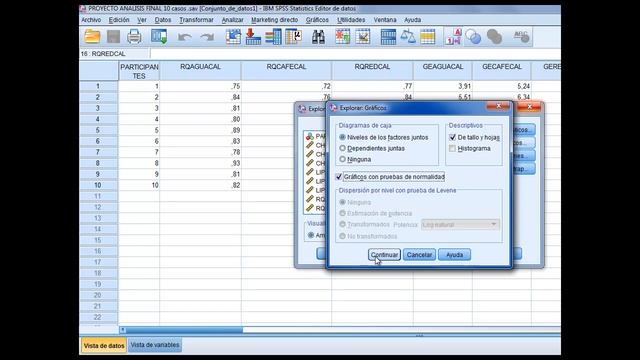Image resolution: width=640 pixels, height=360 pixels.
Task: Click the Redo arrow in the toolbar
Action: click(x=207, y=37)
